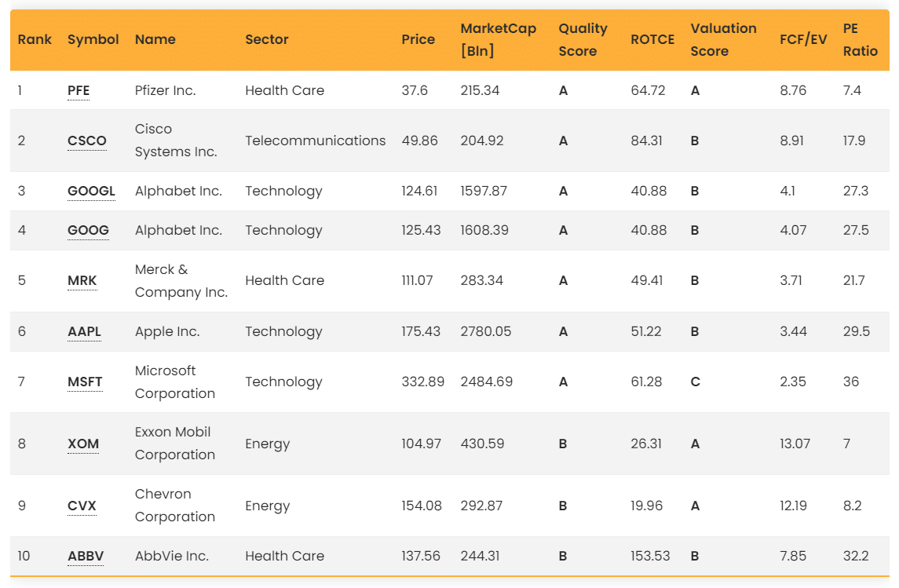
Task: Click the FCF/EV value 2.35
Action: [793, 382]
